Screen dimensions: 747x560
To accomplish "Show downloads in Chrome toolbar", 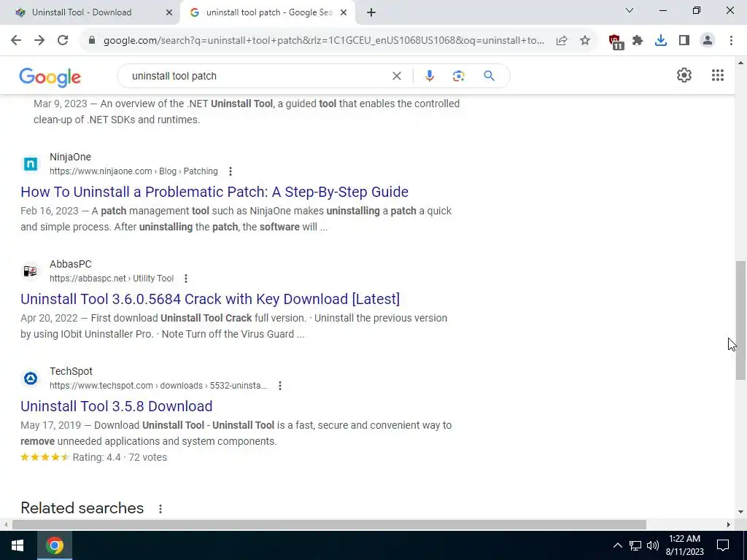I will click(x=661, y=41).
